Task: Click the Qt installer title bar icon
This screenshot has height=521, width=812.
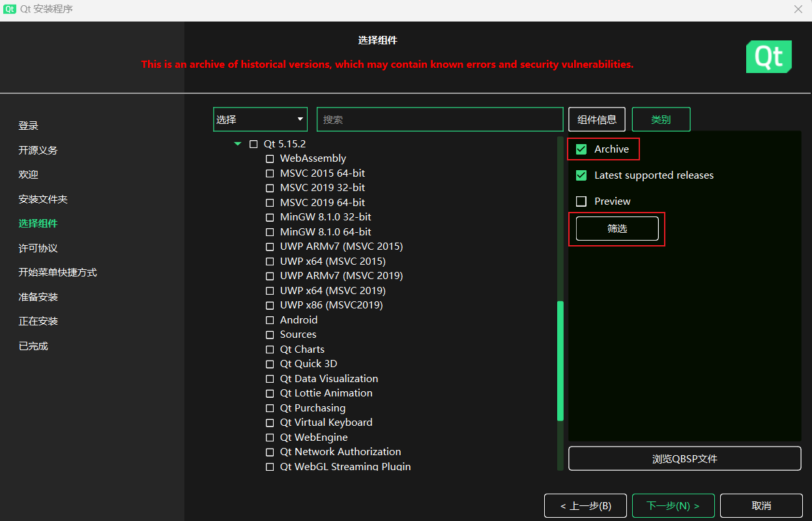Action: click(x=10, y=10)
